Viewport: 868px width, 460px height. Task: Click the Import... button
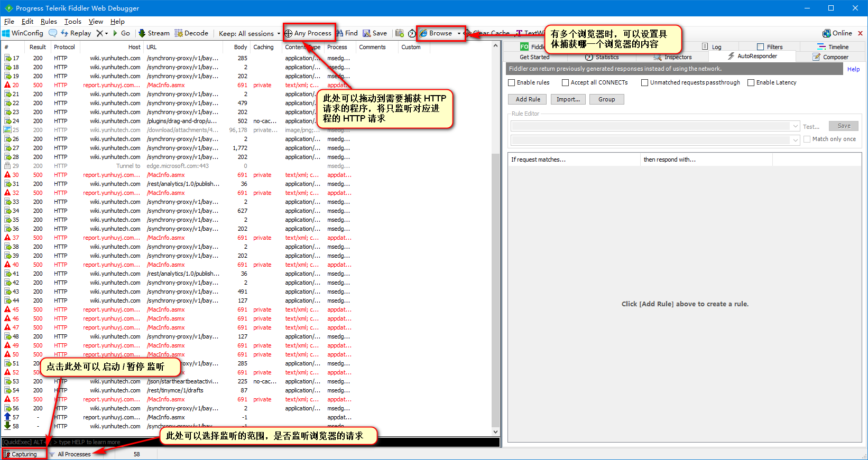pyautogui.click(x=568, y=99)
